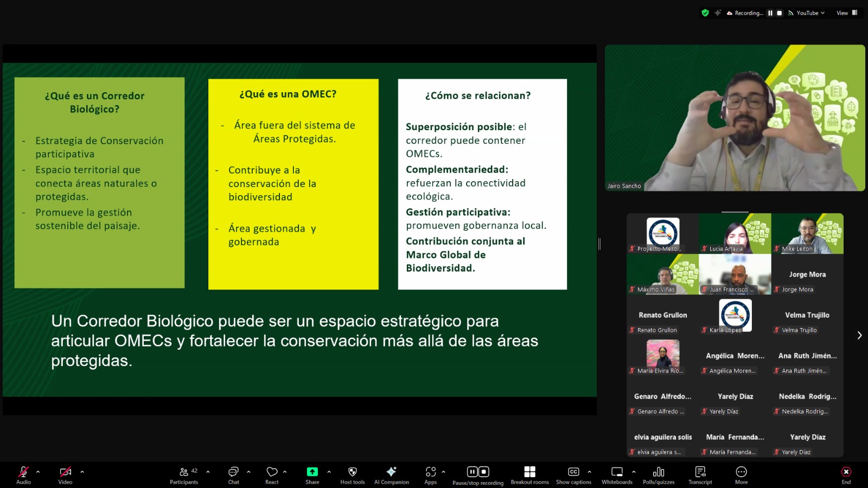Select Jorge Mora participant tile
The width and height of the screenshot is (868, 488).
pos(807,274)
